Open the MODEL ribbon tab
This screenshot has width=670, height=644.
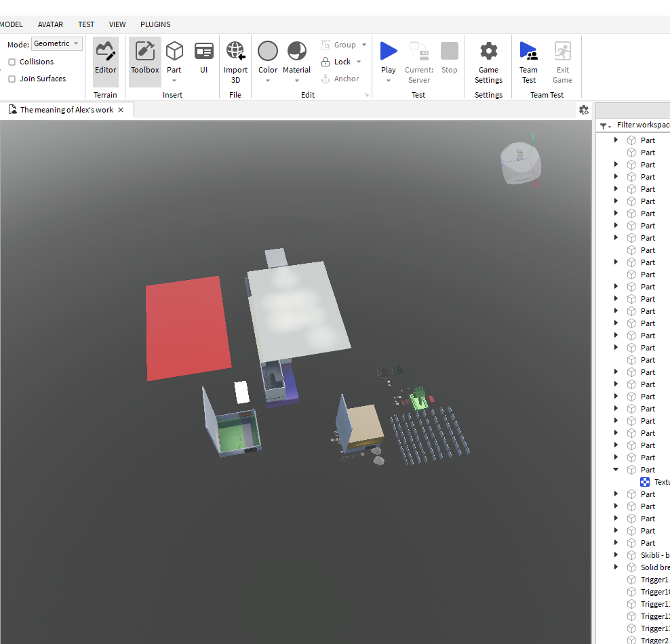click(x=11, y=25)
